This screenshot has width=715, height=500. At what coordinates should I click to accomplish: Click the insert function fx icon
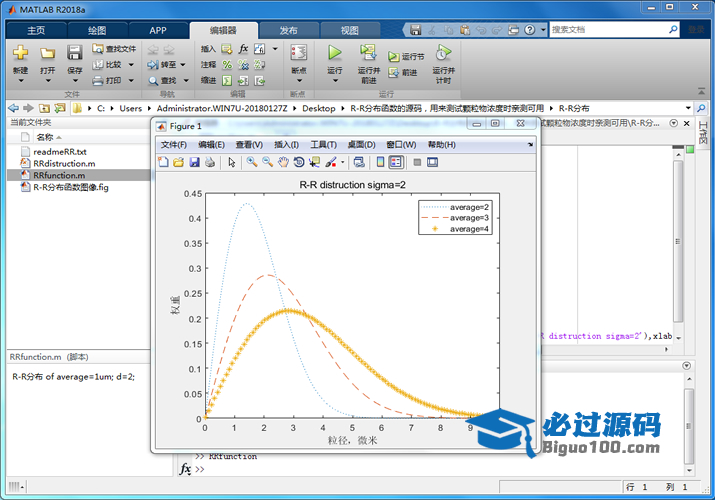point(243,49)
